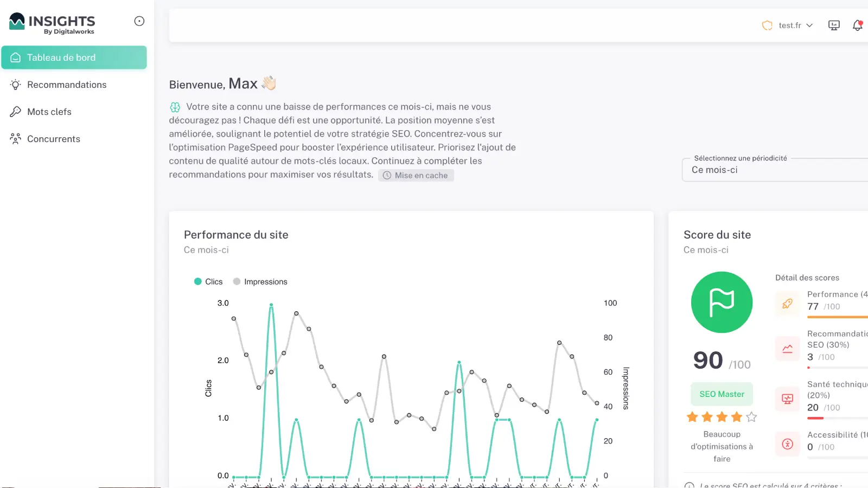Toggle the Clics series in the chart legend
The height and width of the screenshot is (488, 868).
208,281
